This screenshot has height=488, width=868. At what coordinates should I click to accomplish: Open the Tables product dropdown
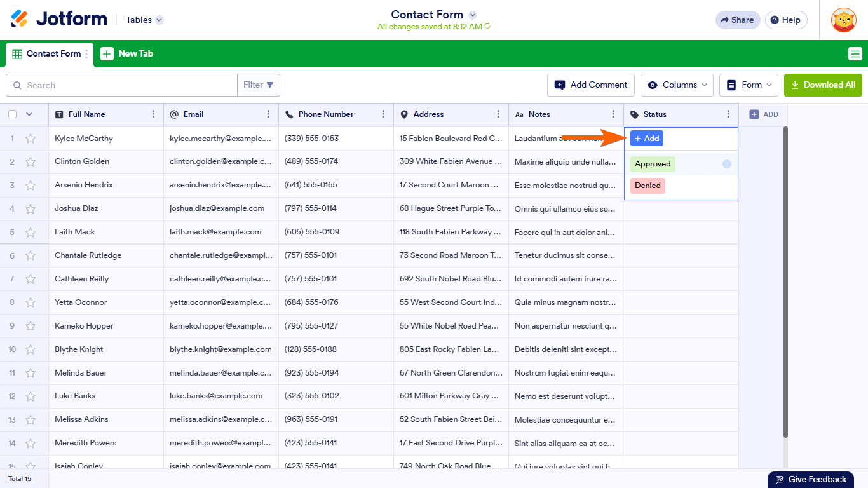[144, 20]
